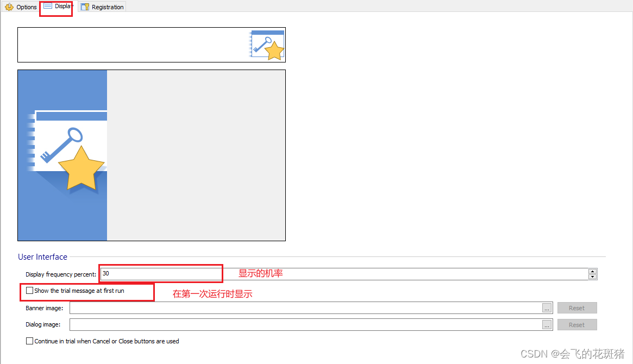Screen dimensions: 633x364
Task: Click the Registration tab icon
Action: pyautogui.click(x=85, y=7)
